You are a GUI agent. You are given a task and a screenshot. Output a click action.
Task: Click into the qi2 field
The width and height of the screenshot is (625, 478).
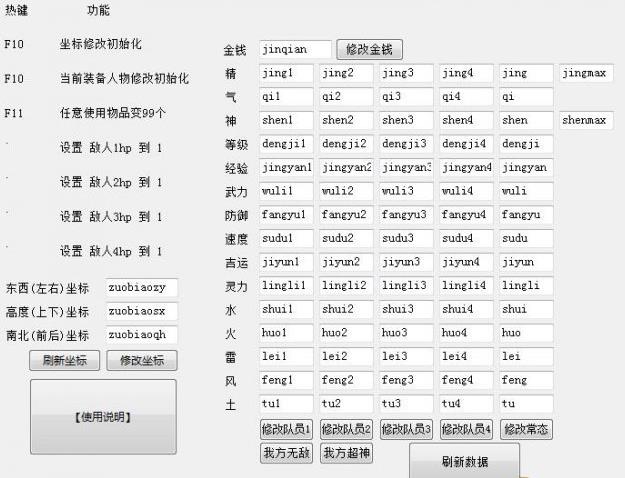(x=346, y=97)
